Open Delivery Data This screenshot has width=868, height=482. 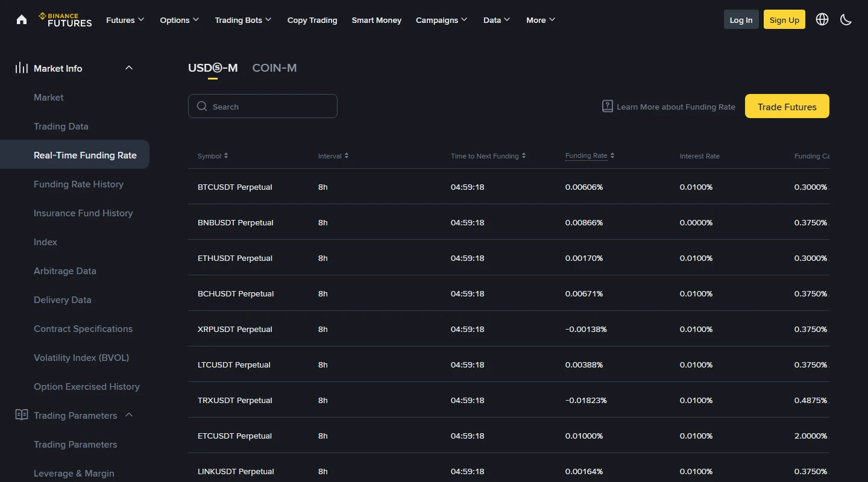(63, 299)
